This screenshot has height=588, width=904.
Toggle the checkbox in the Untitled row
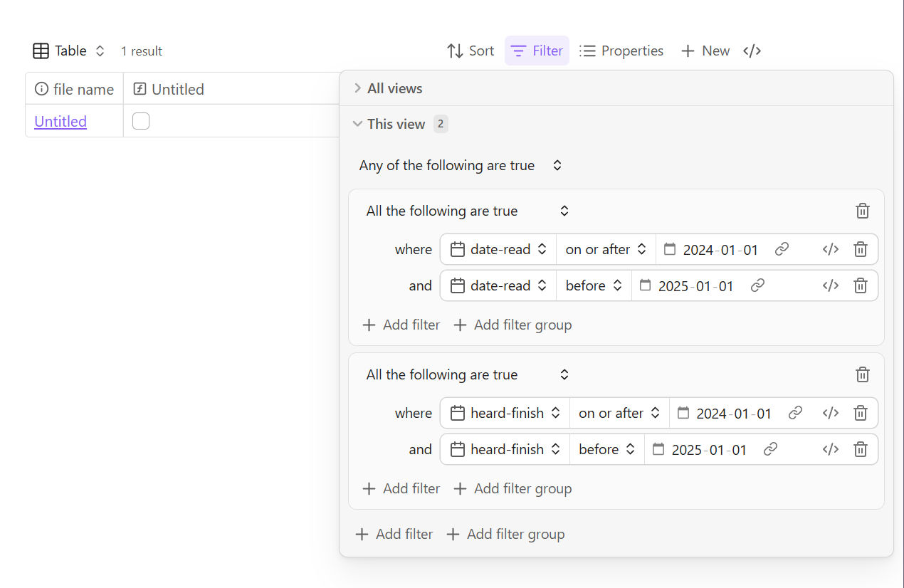(x=141, y=121)
